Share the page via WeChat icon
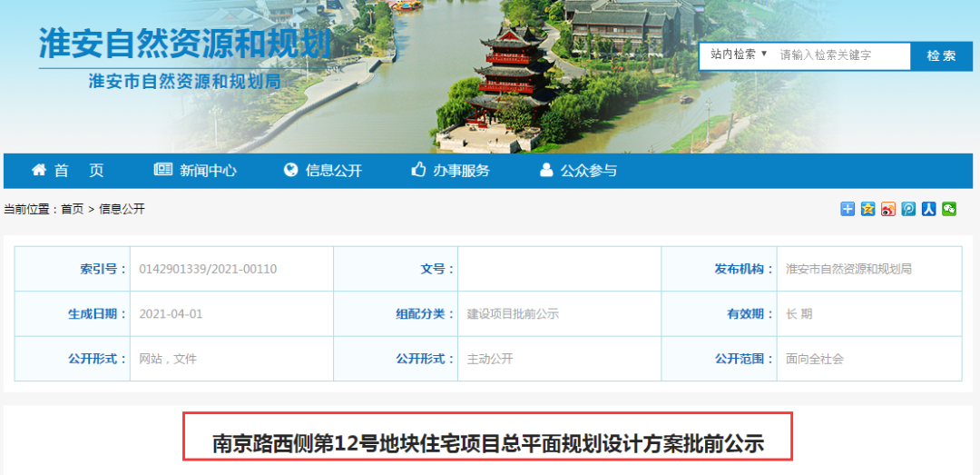Viewport: 980px width, 475px height. [x=949, y=209]
